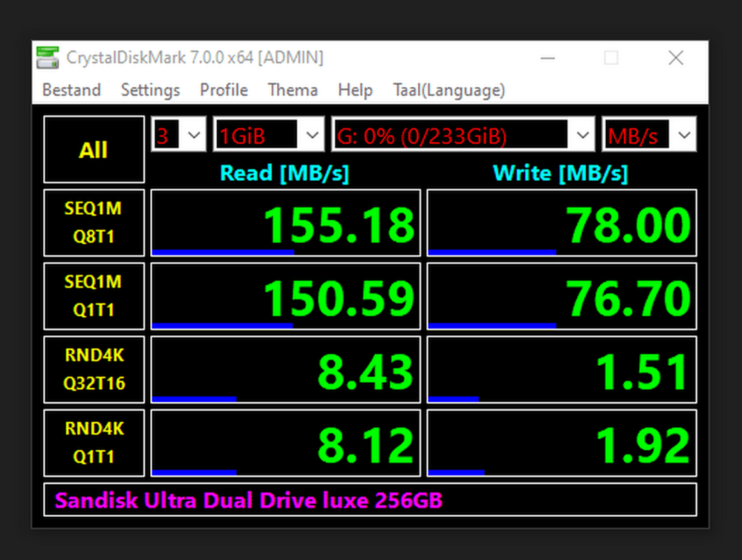Click the 76.70 write result
The width and height of the screenshot is (742, 560).
click(562, 296)
